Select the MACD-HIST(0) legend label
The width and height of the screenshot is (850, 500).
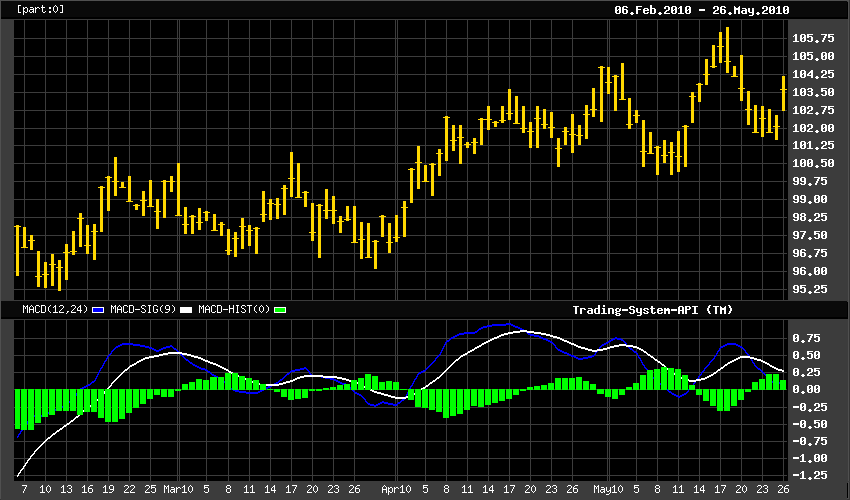click(234, 309)
